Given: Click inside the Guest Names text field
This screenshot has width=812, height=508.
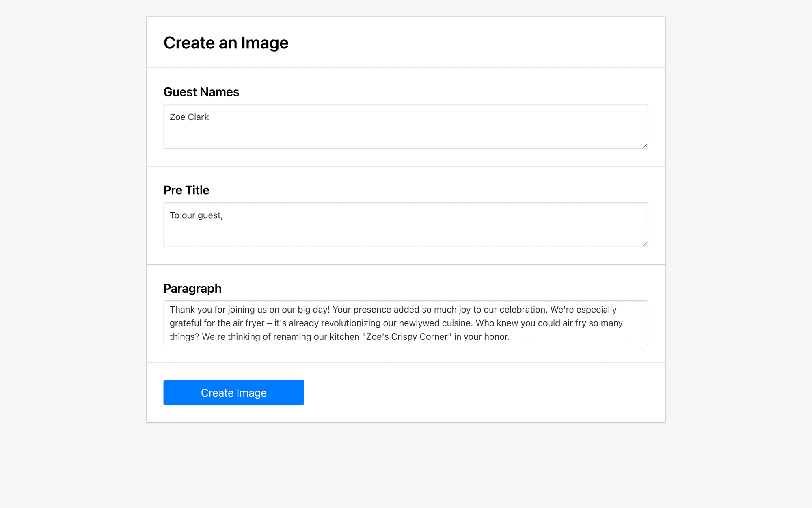Looking at the screenshot, I should [406, 126].
